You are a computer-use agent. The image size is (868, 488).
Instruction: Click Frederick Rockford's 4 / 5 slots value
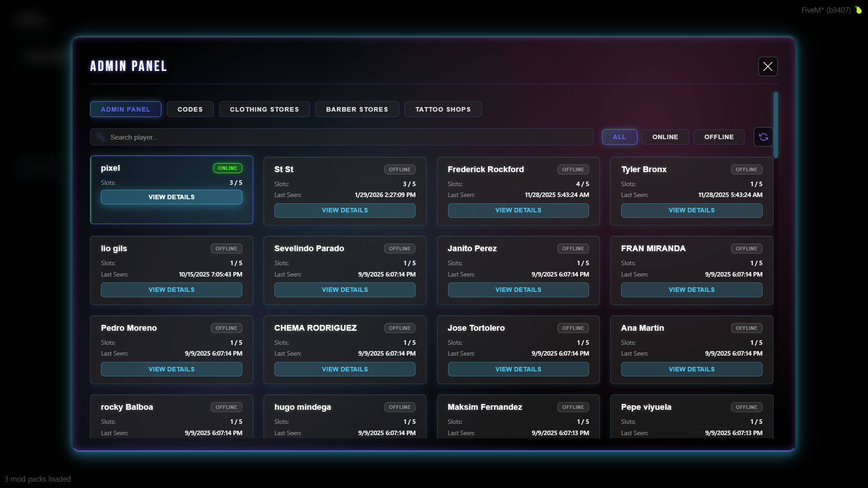pos(582,184)
